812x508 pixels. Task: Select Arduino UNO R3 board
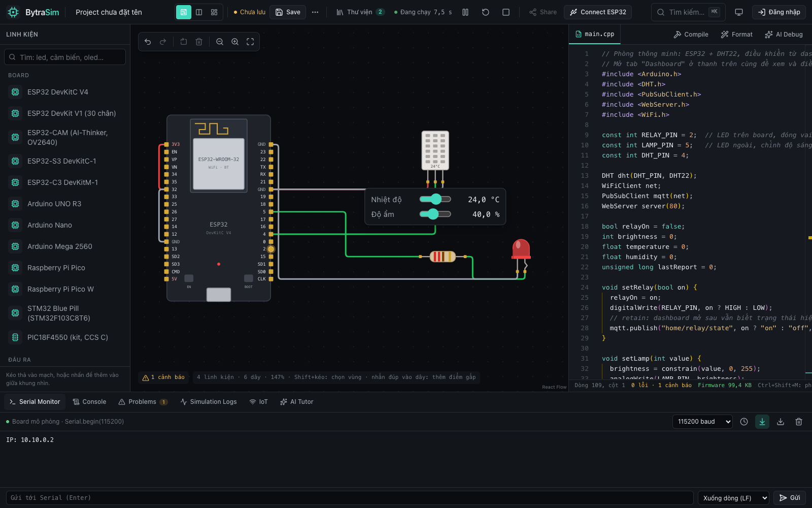(x=65, y=204)
